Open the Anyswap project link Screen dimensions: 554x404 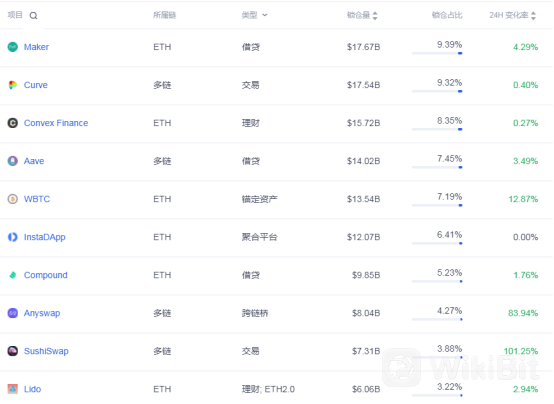click(42, 313)
